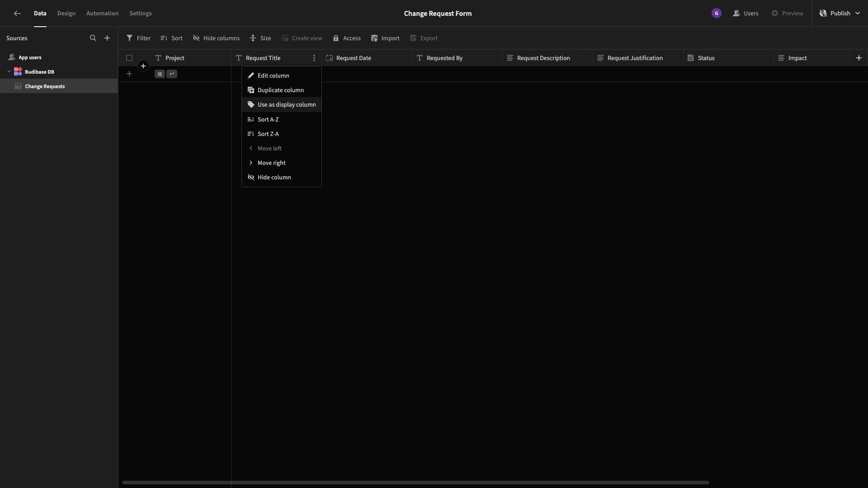Click the Export data tool
The height and width of the screenshot is (488, 868).
click(424, 38)
